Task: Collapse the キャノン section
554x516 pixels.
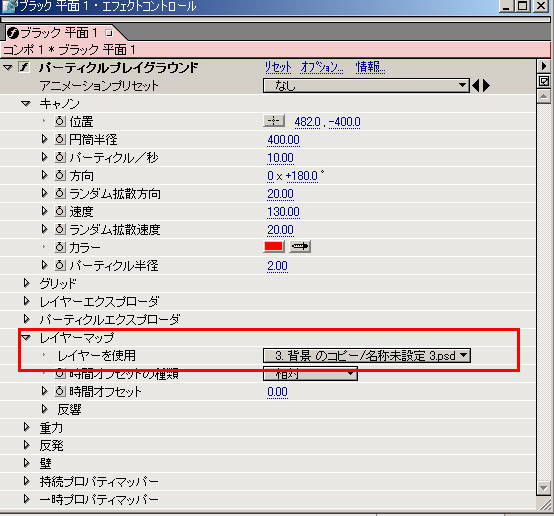Action: (x=26, y=103)
